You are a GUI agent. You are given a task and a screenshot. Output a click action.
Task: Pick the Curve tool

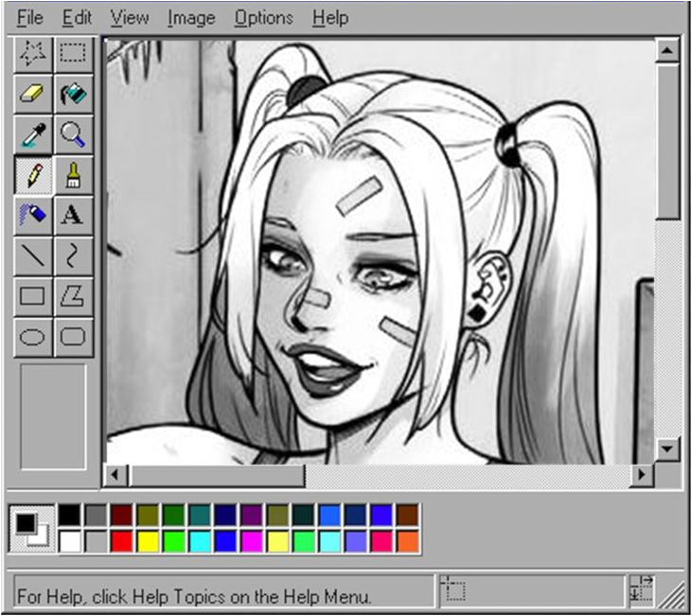(x=73, y=255)
